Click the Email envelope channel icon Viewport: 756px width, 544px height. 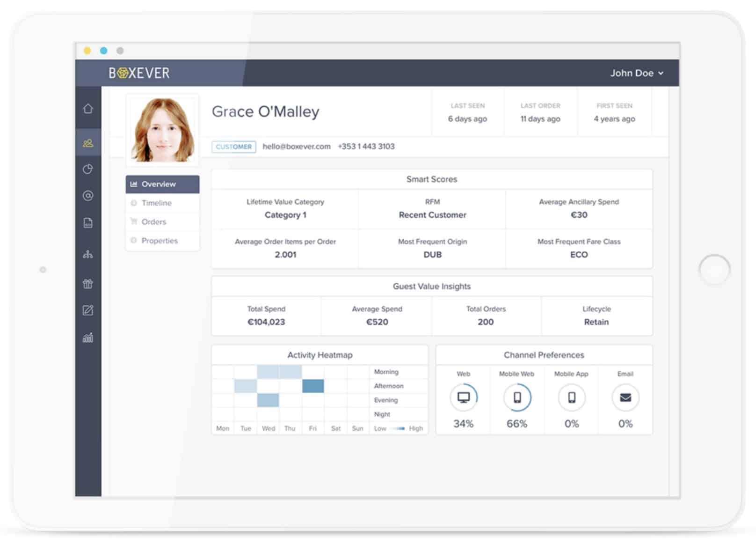[625, 397]
